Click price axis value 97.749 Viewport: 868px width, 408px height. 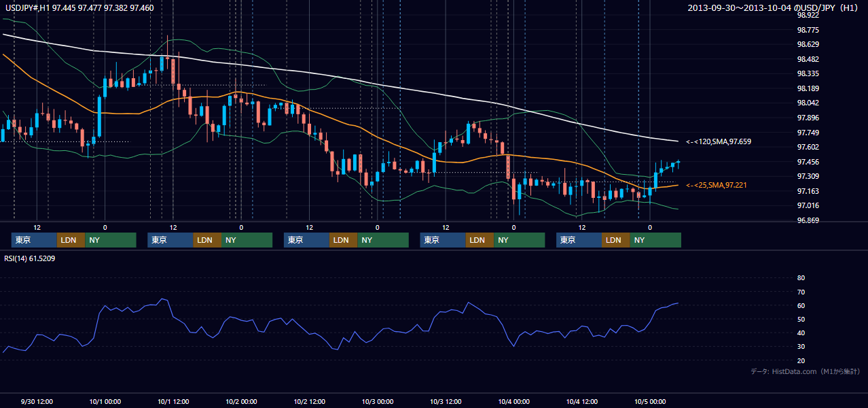click(808, 133)
